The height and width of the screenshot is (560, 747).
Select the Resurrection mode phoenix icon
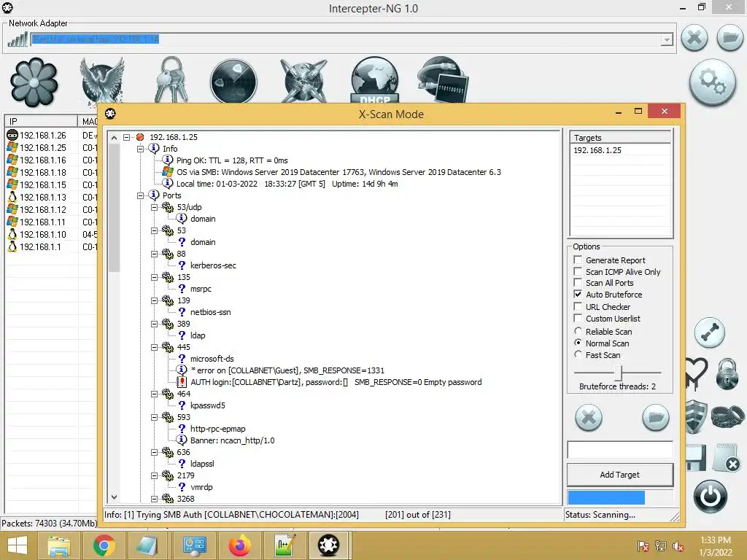coord(102,80)
